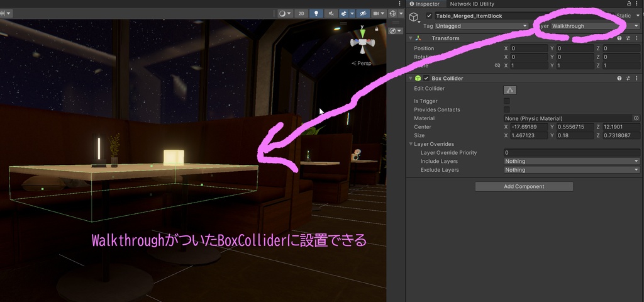Open the Layer Walkthrough dropdown

point(596,26)
